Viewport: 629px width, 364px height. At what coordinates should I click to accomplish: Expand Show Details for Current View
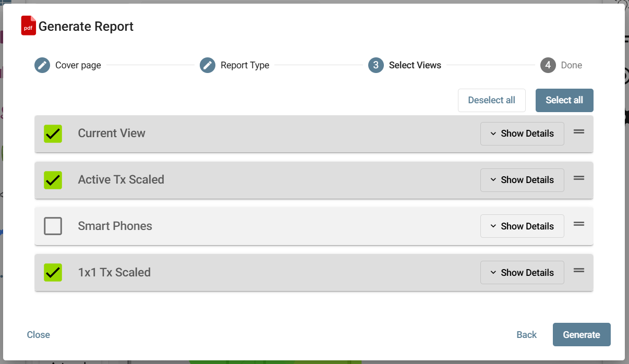(x=522, y=134)
